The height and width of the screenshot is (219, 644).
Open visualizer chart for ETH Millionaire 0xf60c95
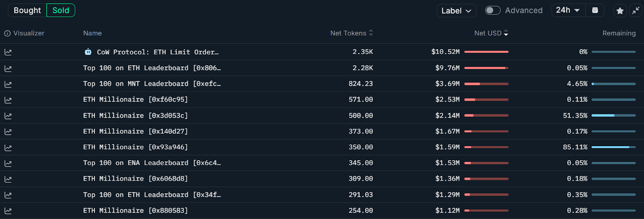pos(8,100)
